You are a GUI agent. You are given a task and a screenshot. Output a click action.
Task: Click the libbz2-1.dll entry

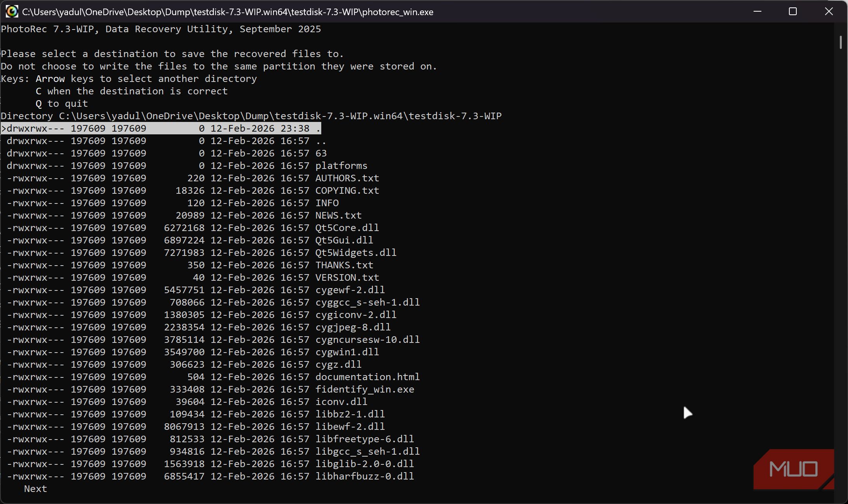tap(196, 414)
